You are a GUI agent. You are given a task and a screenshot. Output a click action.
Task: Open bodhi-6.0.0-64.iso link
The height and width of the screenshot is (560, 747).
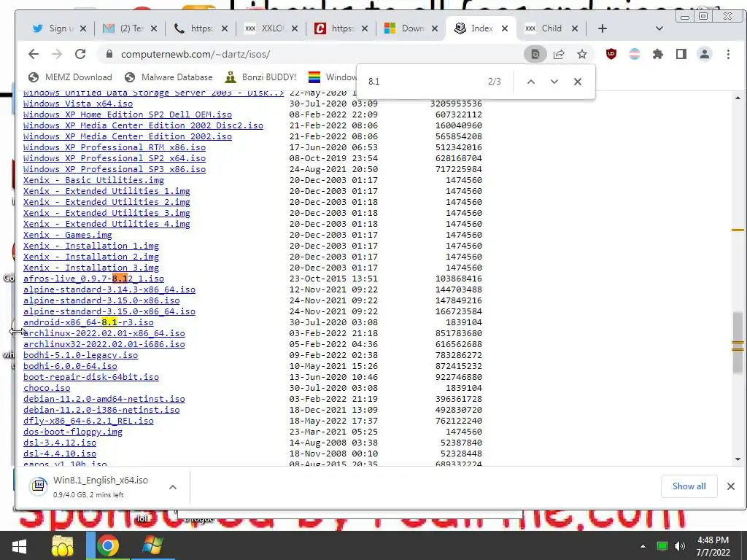click(x=70, y=366)
